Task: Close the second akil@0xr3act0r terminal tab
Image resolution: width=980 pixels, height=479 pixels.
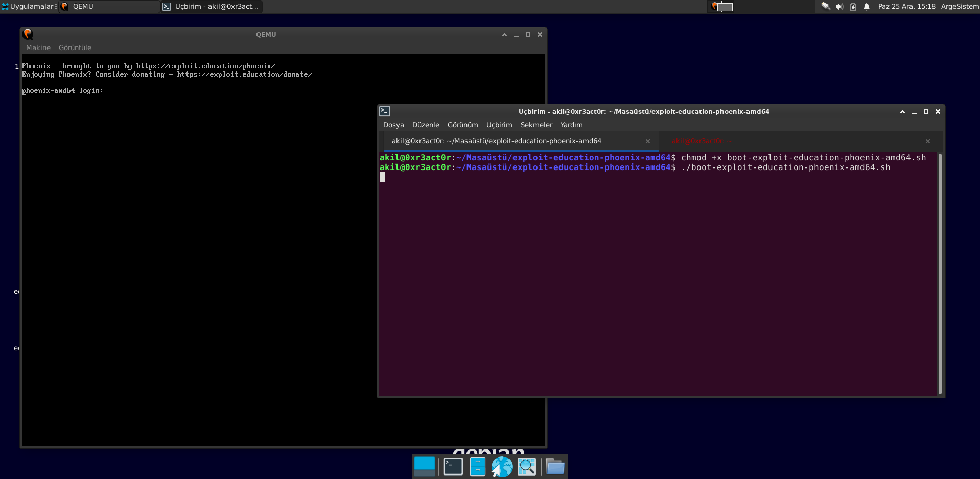Action: [928, 141]
